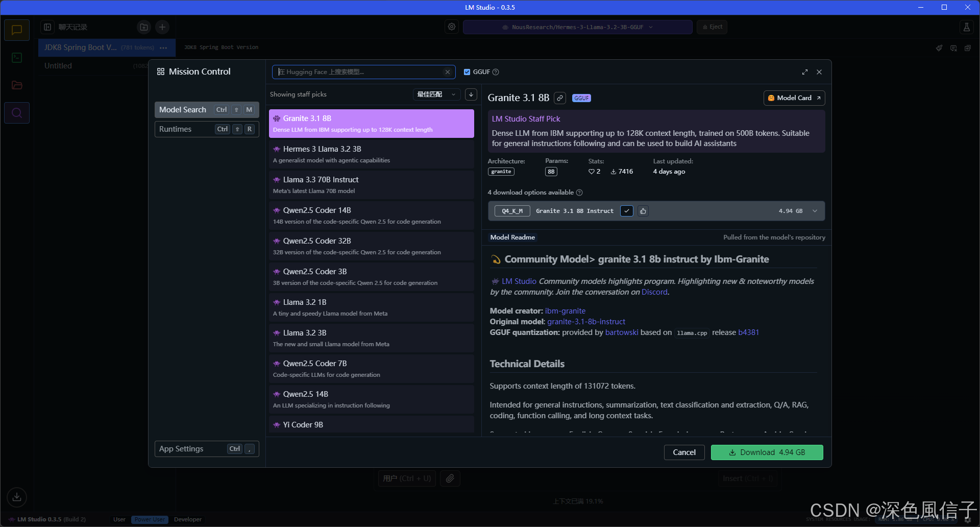This screenshot has width=980, height=527.
Task: Open the Model Card link button
Action: 794,98
